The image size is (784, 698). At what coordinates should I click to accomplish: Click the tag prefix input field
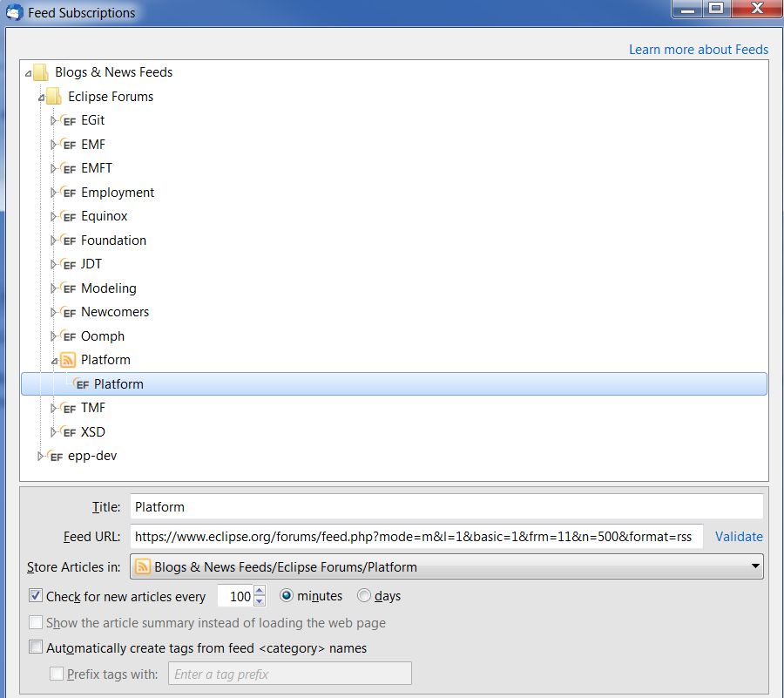pyautogui.click(x=290, y=674)
